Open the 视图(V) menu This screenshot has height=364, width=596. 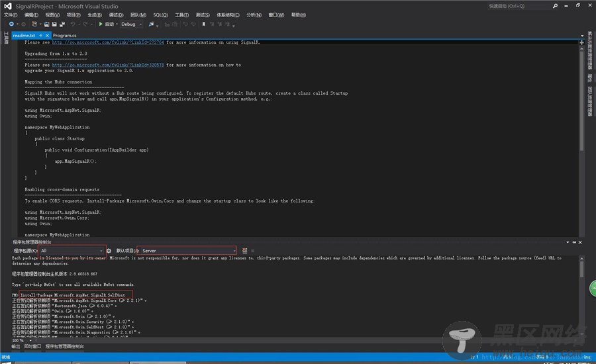pos(52,15)
